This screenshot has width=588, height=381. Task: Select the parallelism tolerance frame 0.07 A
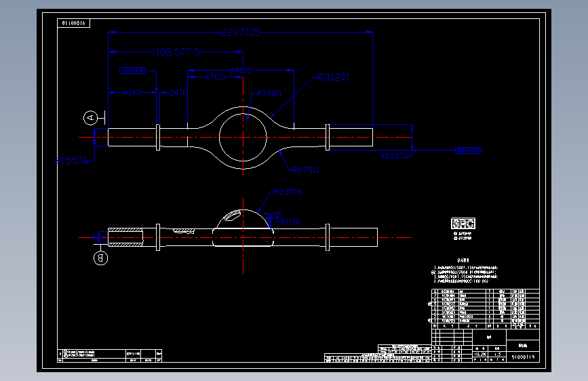(132, 71)
